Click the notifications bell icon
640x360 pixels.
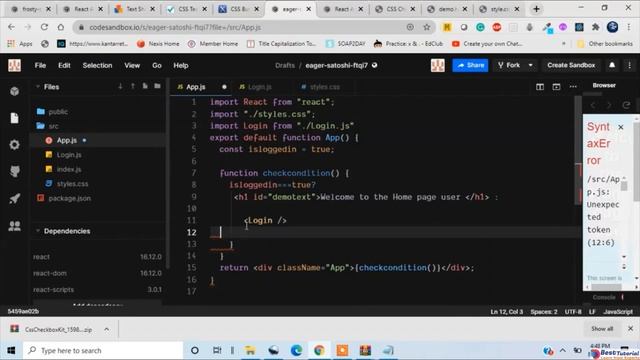[x=612, y=65]
